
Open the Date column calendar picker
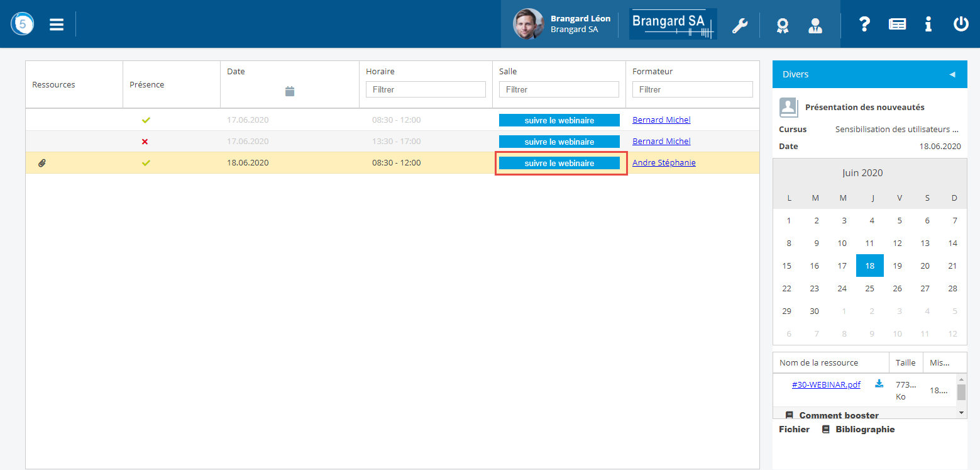tap(289, 91)
